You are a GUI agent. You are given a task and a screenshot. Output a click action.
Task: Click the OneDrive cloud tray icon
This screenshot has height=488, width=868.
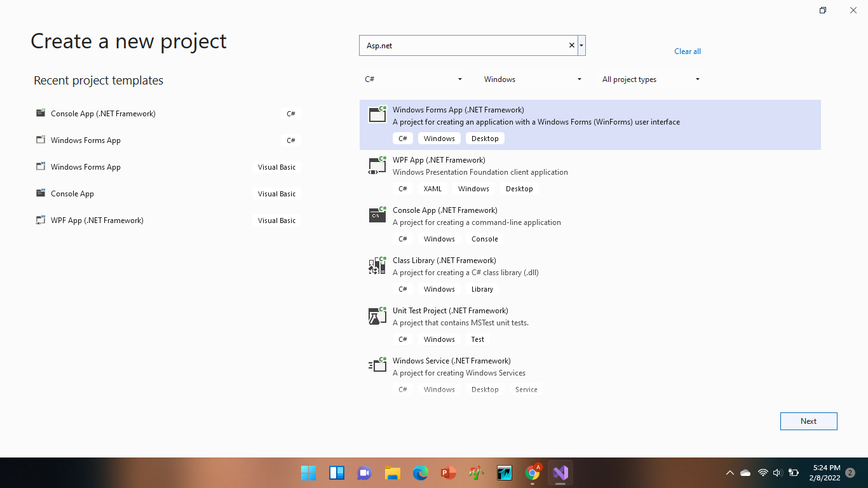(745, 473)
